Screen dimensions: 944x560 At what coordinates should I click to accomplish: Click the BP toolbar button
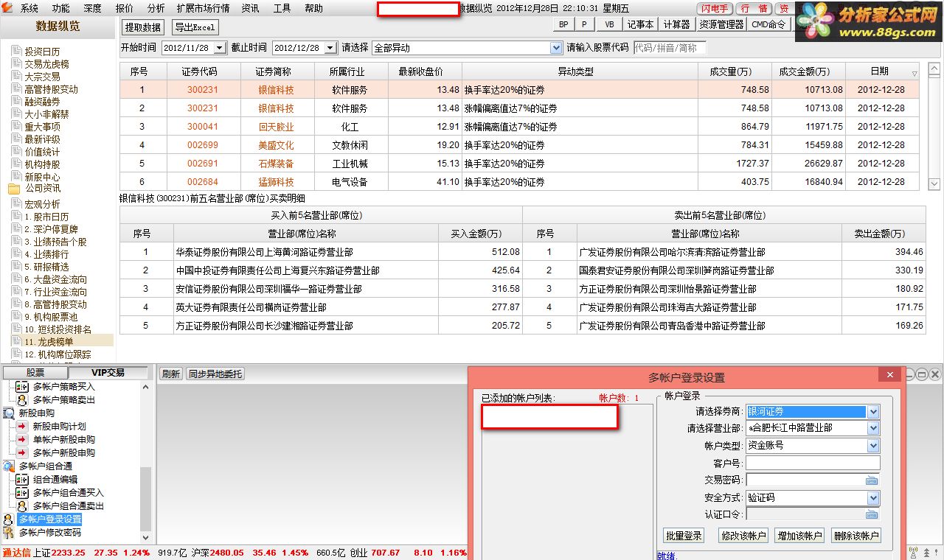tap(563, 24)
